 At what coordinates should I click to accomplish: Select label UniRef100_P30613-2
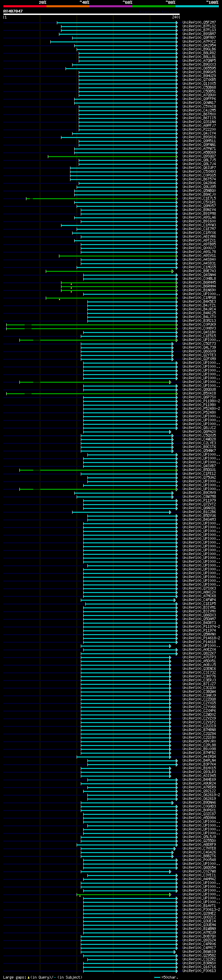click(201, 910)
